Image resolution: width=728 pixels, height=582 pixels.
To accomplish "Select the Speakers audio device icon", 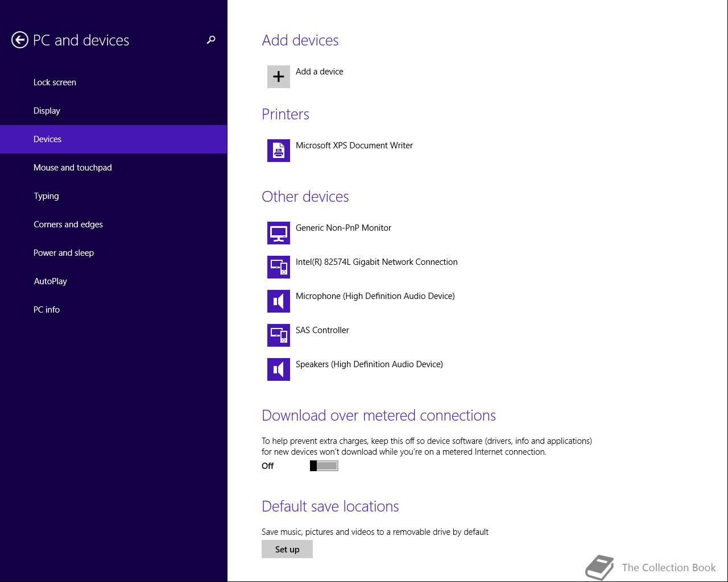I will [x=279, y=369].
